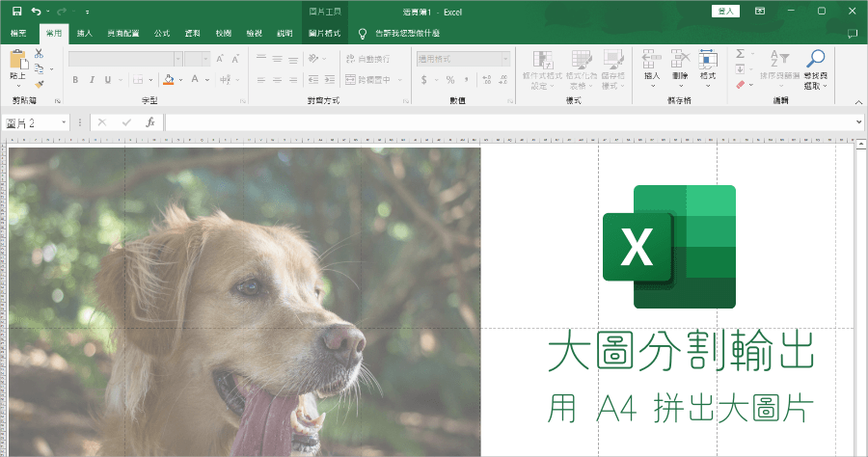This screenshot has height=457, width=868.
Task: Decrease decimal places
Action: click(502, 80)
